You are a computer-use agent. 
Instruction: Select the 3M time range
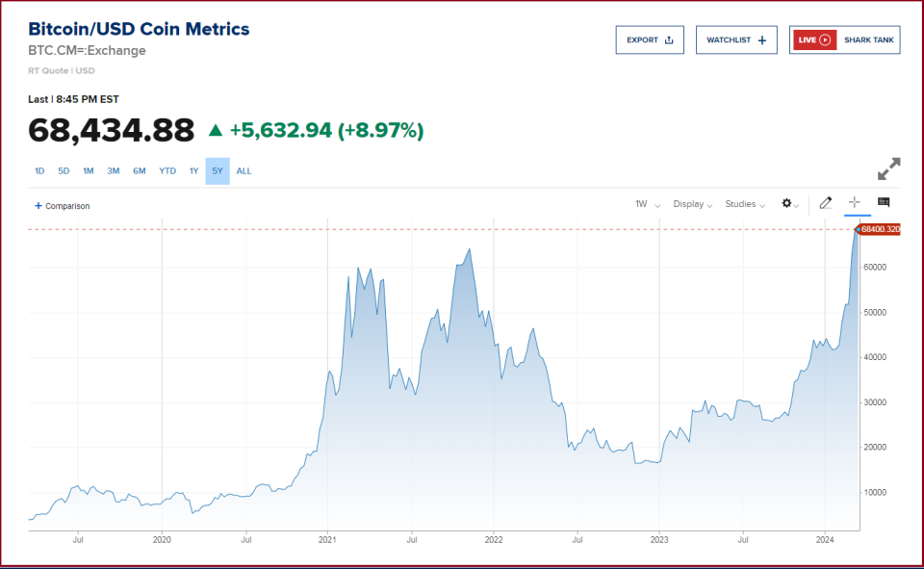pyautogui.click(x=114, y=171)
